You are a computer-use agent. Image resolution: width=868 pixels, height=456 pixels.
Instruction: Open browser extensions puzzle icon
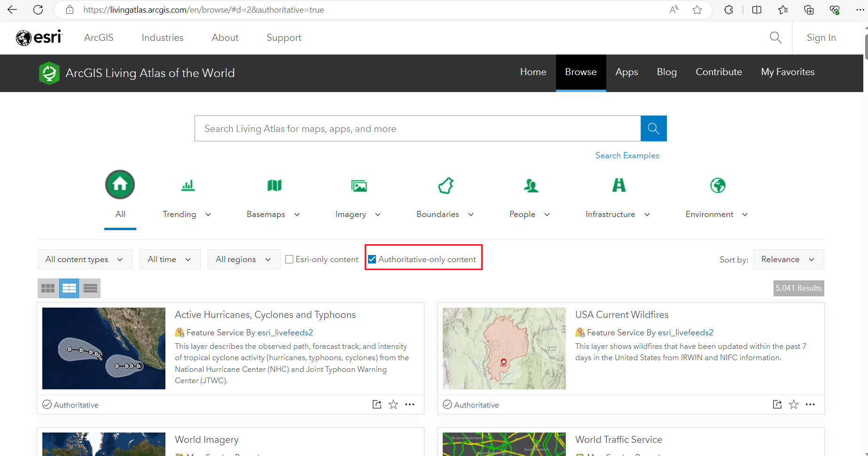tap(728, 10)
